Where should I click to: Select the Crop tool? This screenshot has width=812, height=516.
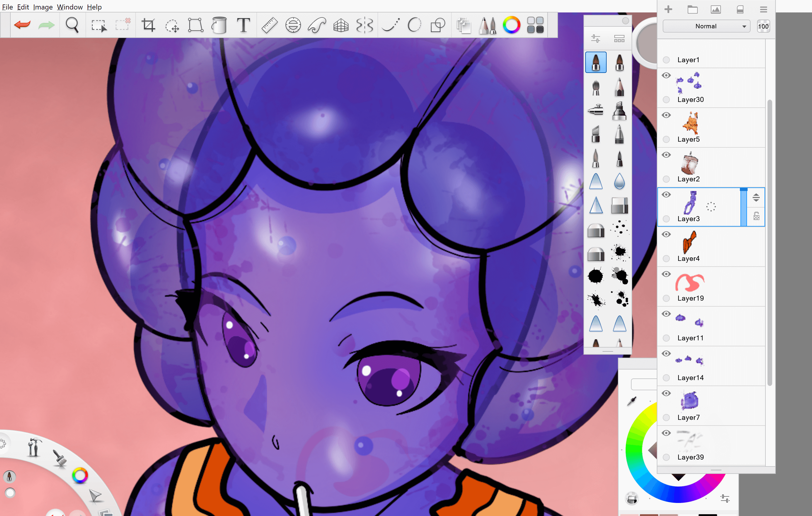[148, 25]
